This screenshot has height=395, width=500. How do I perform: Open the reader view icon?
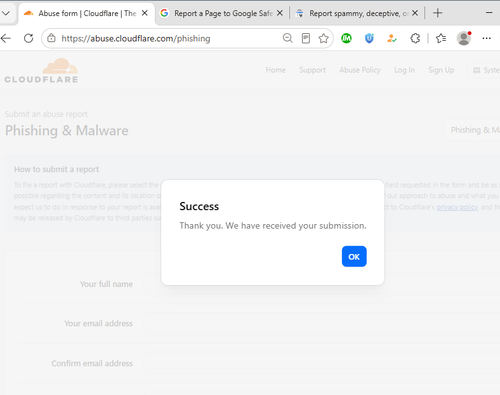pos(306,38)
